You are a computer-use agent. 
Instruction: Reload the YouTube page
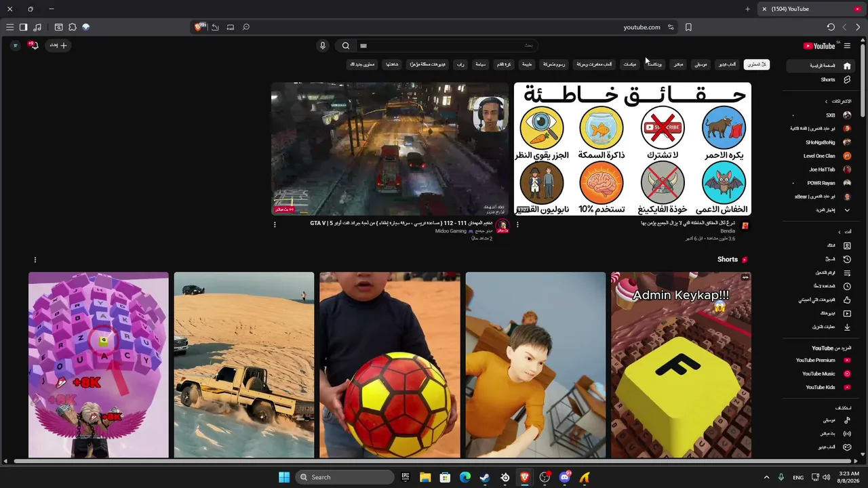point(831,27)
